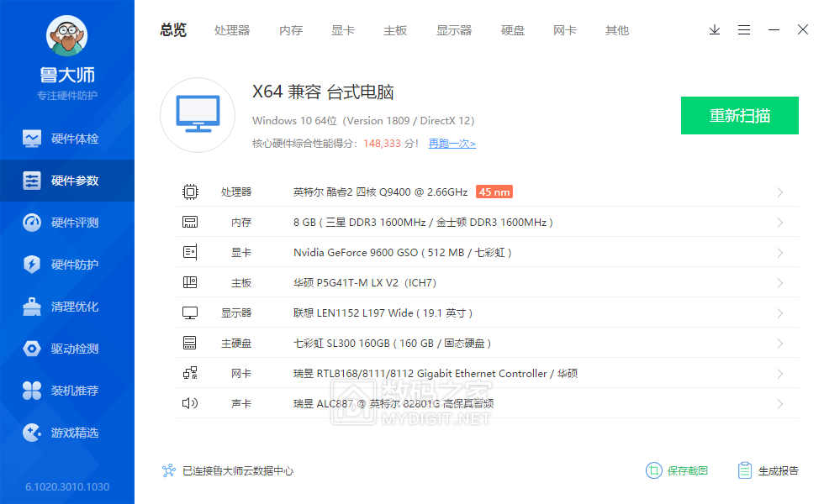Click the green 重新扫描 button
This screenshot has width=824, height=504.
[740, 116]
